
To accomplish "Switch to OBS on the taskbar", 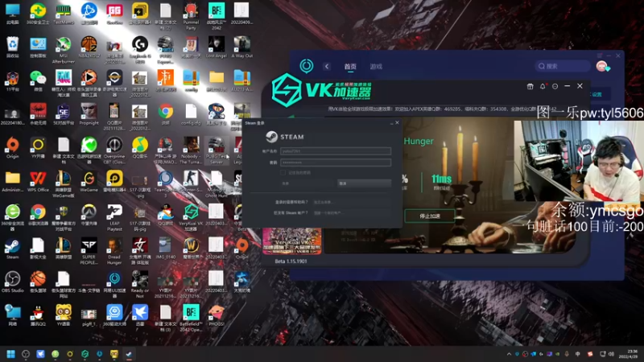I will coord(26,354).
